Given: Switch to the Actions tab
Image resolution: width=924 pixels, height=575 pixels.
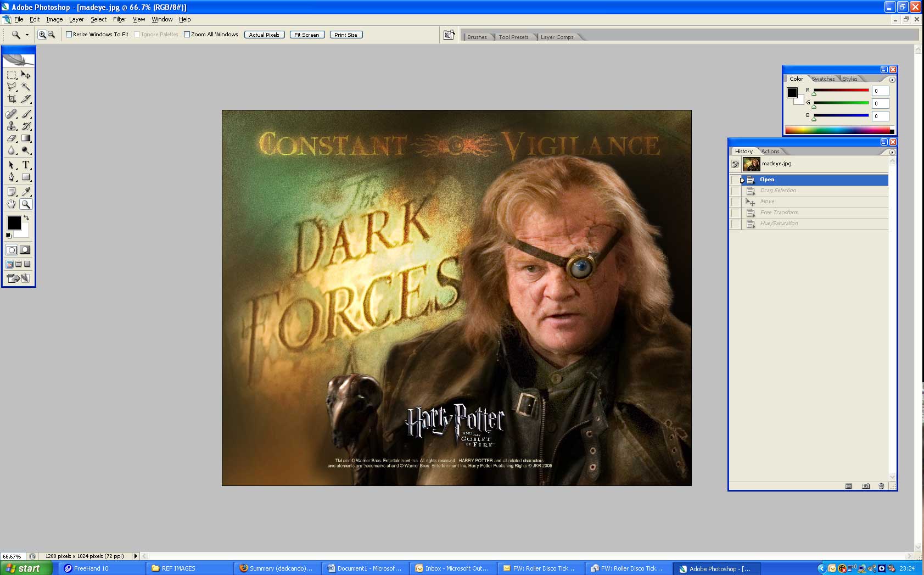Looking at the screenshot, I should pos(770,152).
